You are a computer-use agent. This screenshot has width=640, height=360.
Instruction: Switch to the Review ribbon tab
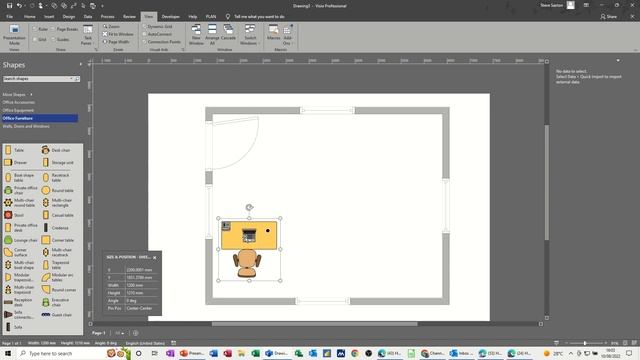[x=129, y=17]
